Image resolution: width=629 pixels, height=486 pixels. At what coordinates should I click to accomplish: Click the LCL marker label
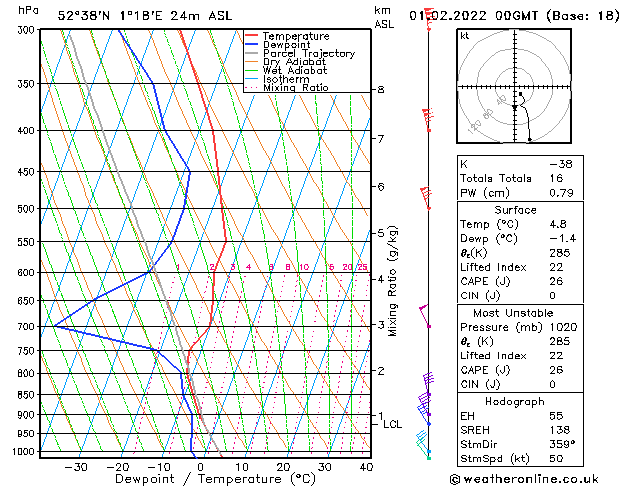tap(392, 424)
